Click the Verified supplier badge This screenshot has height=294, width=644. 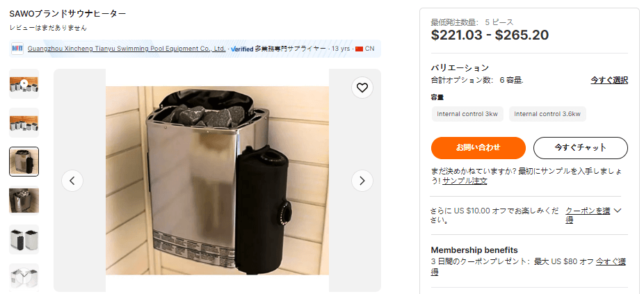[242, 49]
